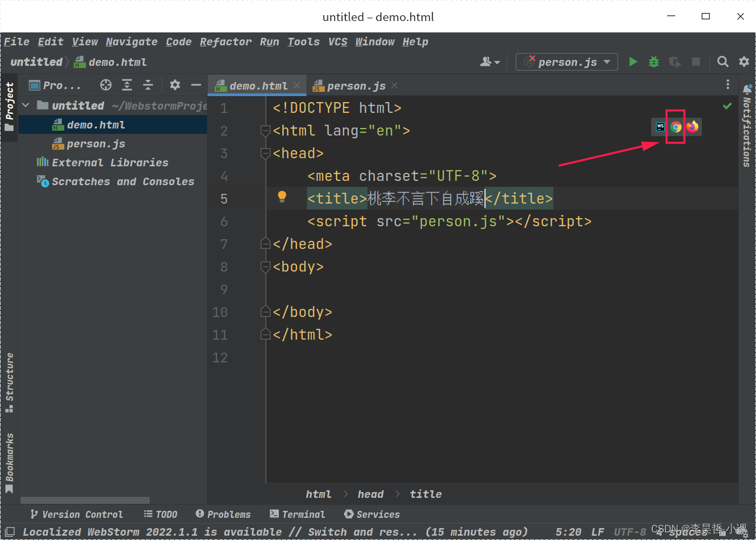The image size is (756, 540).
Task: Open Project view selector dropdown
Action: click(x=55, y=85)
